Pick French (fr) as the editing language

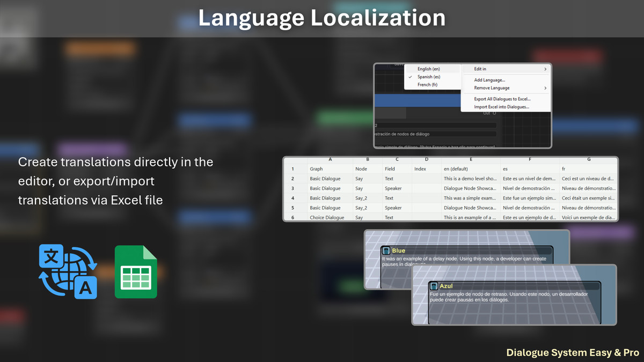pyautogui.click(x=433, y=85)
